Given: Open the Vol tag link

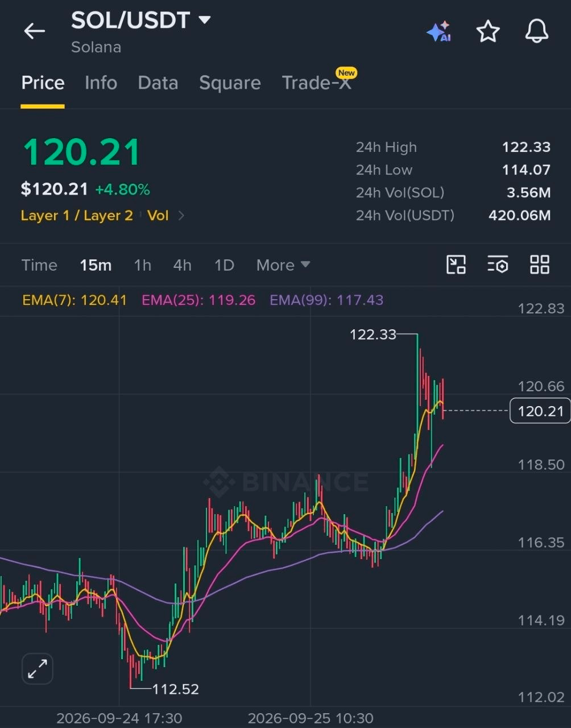Looking at the screenshot, I should 158,216.
